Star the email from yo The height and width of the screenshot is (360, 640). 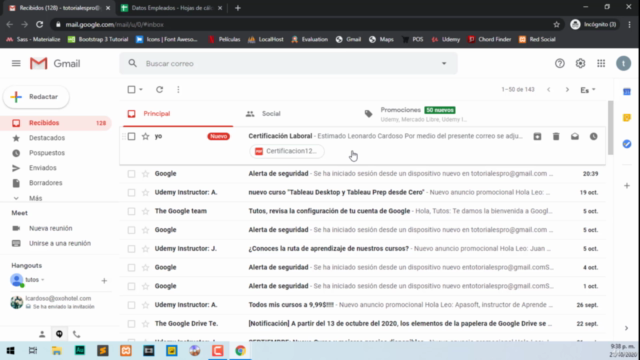pos(145,136)
